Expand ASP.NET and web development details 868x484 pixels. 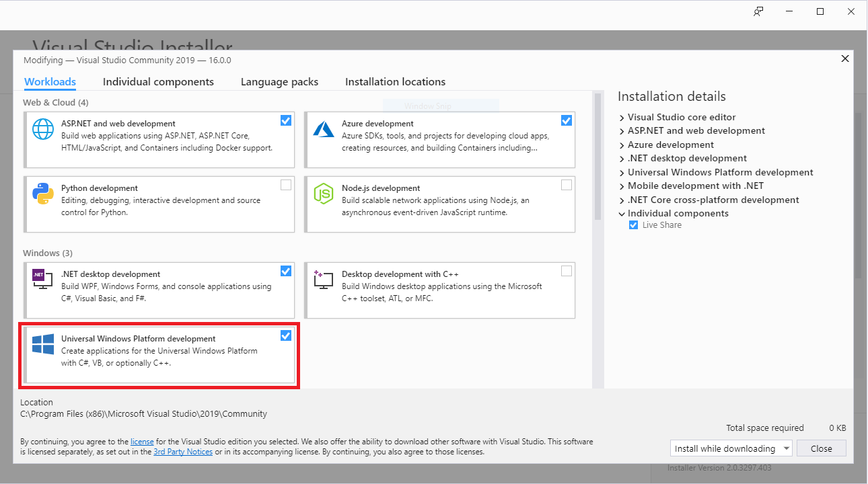coord(622,131)
